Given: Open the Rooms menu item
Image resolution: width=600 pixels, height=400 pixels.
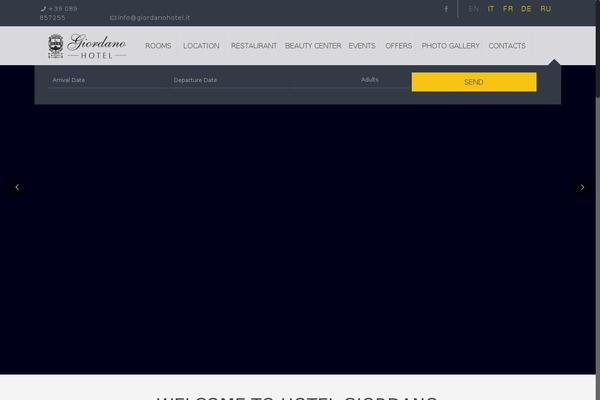Looking at the screenshot, I should pyautogui.click(x=158, y=46).
